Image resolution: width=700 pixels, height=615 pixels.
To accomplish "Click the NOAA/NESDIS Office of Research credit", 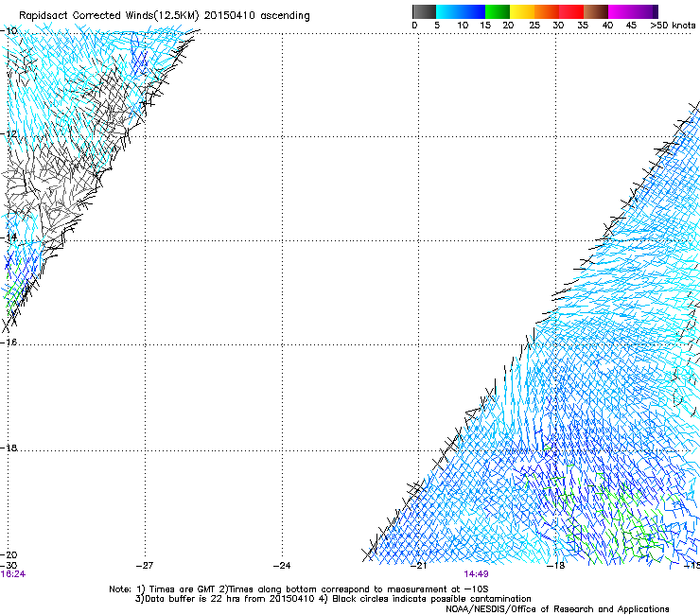I will click(557, 609).
